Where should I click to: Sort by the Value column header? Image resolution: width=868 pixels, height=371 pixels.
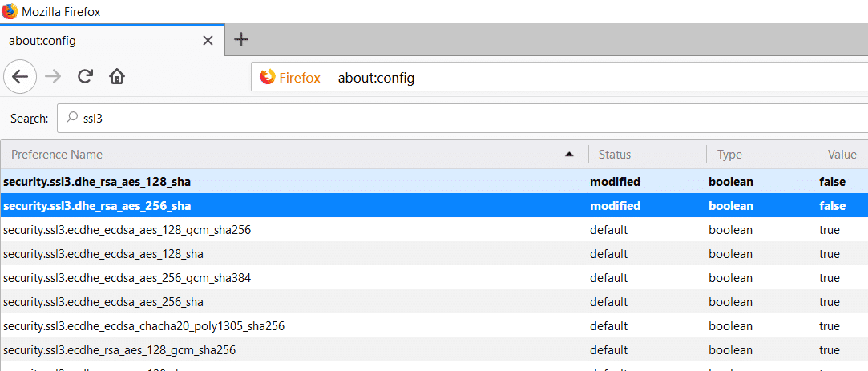point(842,155)
